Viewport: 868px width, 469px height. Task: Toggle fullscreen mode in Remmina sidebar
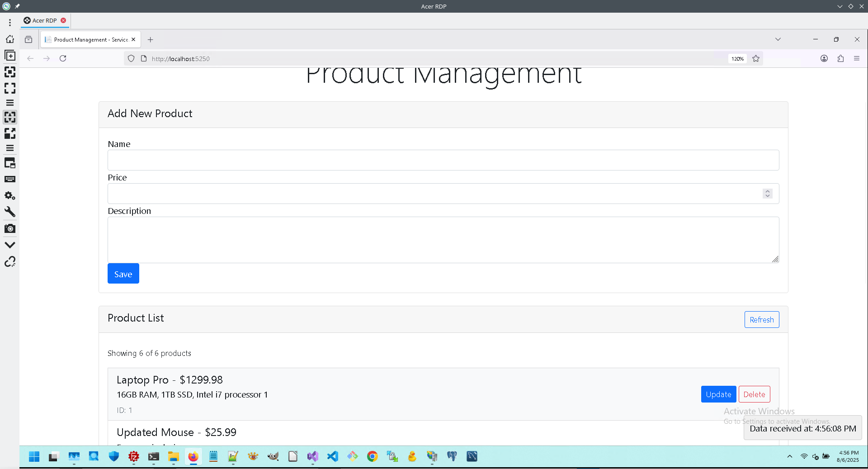pyautogui.click(x=10, y=88)
